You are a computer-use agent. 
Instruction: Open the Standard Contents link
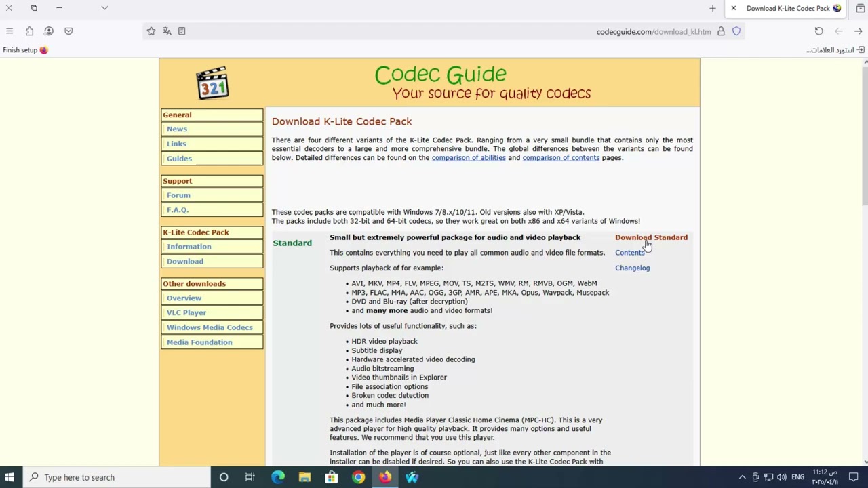coord(630,253)
